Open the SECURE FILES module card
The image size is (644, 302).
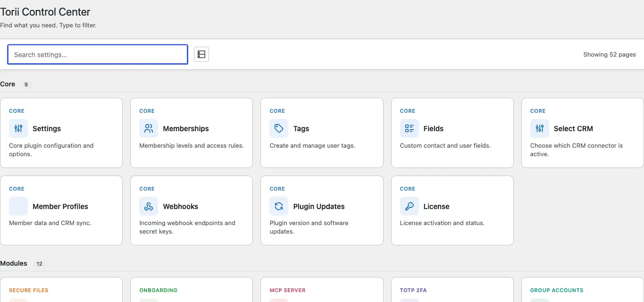(61, 289)
